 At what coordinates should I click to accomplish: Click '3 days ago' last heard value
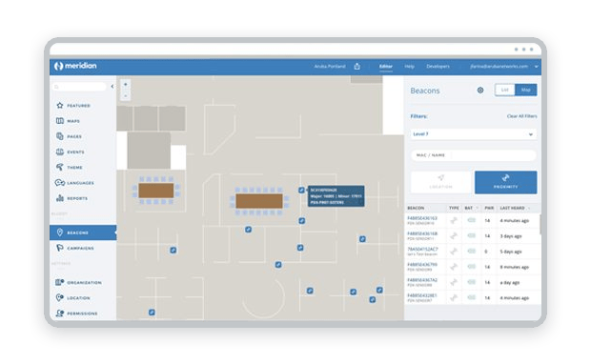(511, 236)
